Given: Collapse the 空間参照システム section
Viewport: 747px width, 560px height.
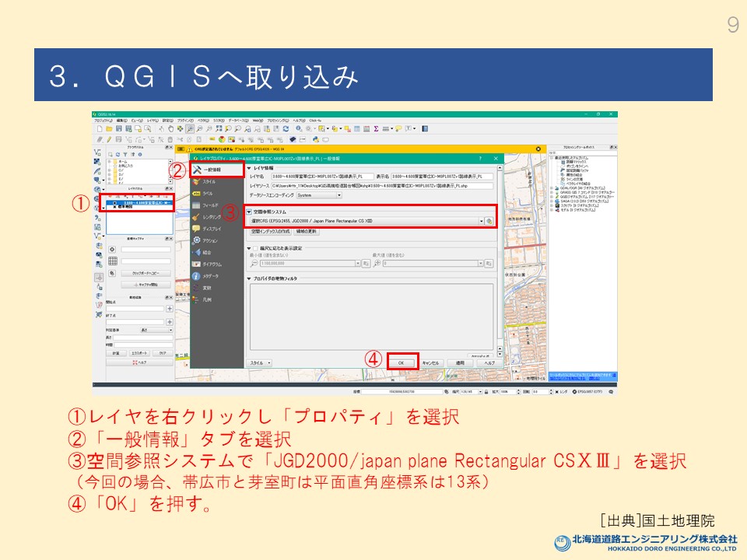Looking at the screenshot, I should tap(249, 212).
